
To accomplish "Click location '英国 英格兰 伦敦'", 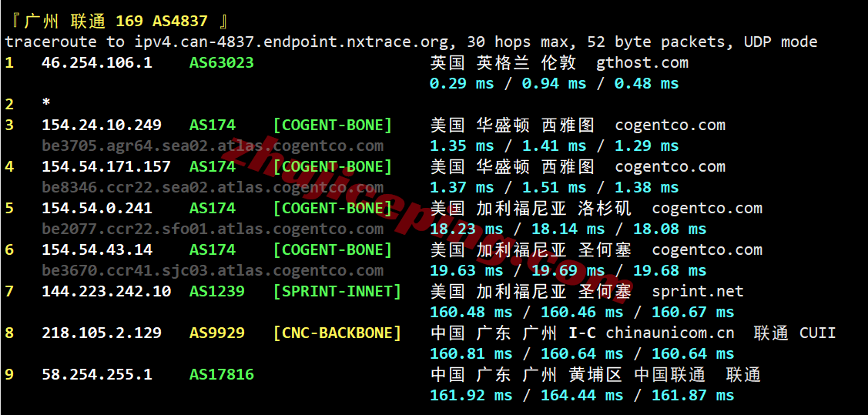I will click(x=503, y=63).
